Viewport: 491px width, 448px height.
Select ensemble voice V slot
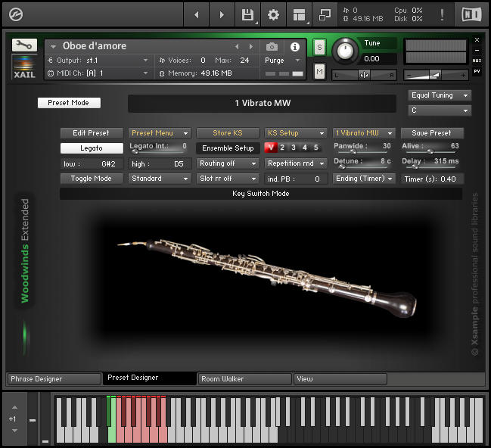pyautogui.click(x=271, y=148)
